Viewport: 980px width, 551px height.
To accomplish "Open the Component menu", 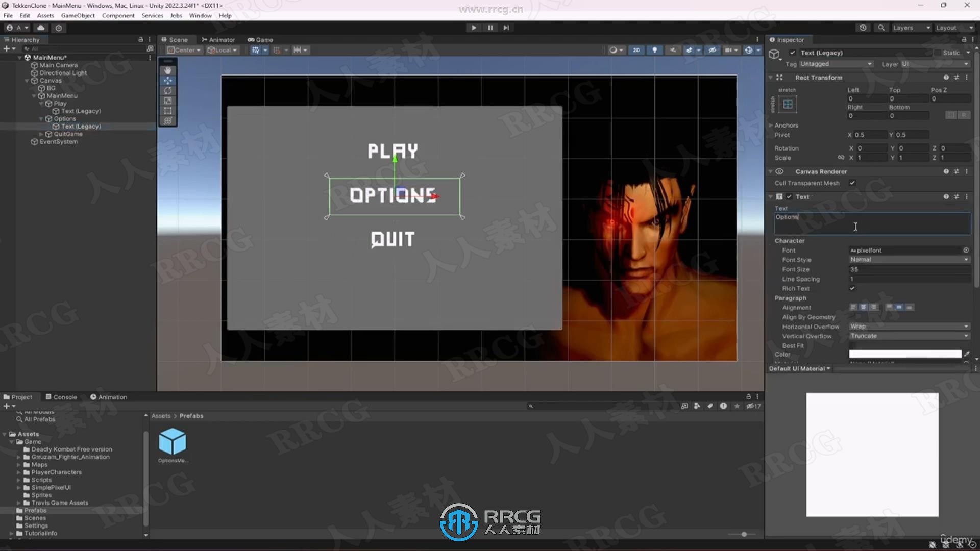I will (118, 15).
